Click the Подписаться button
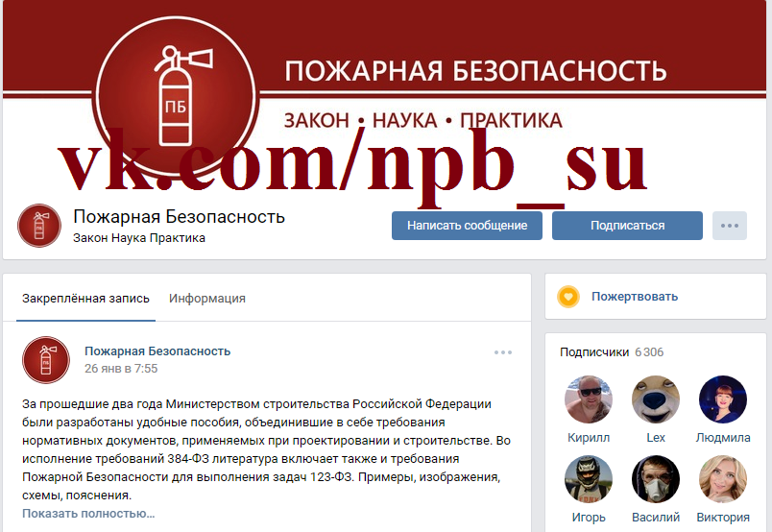 (627, 226)
